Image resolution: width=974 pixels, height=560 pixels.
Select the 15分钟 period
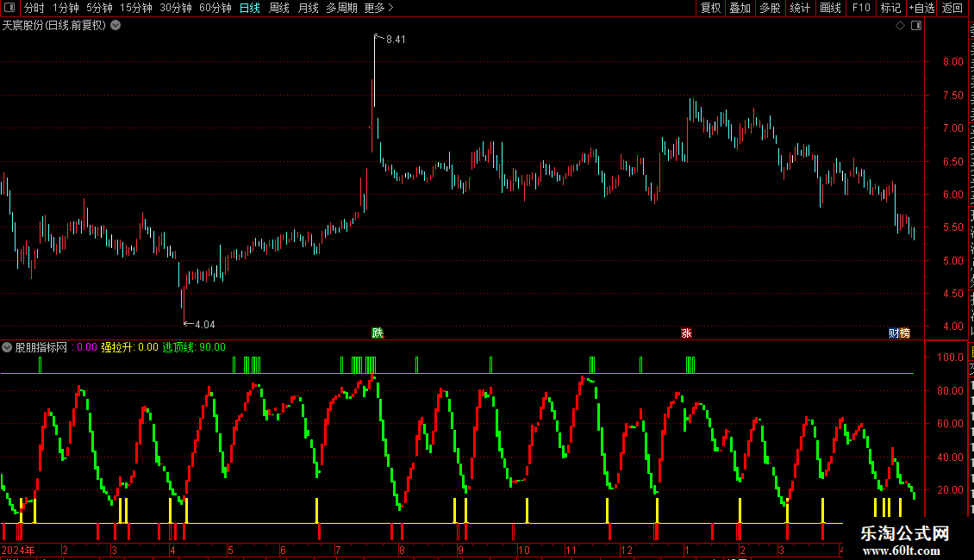(x=136, y=8)
